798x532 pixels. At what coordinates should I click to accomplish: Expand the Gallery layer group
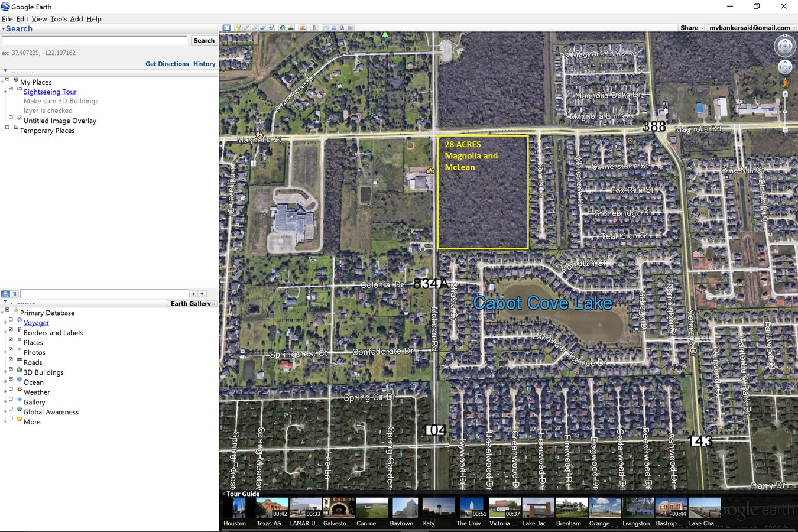pos(5,402)
